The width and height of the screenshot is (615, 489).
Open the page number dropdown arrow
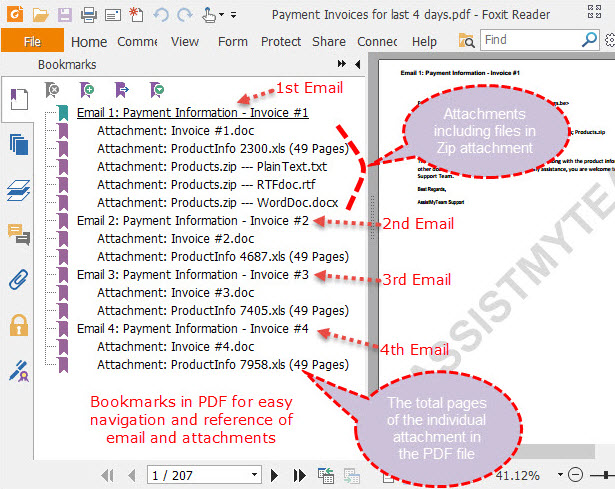click(253, 475)
